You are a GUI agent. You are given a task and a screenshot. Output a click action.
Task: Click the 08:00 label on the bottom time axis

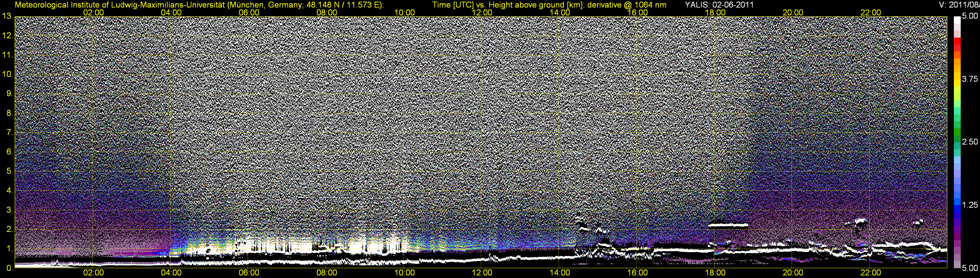click(x=327, y=273)
